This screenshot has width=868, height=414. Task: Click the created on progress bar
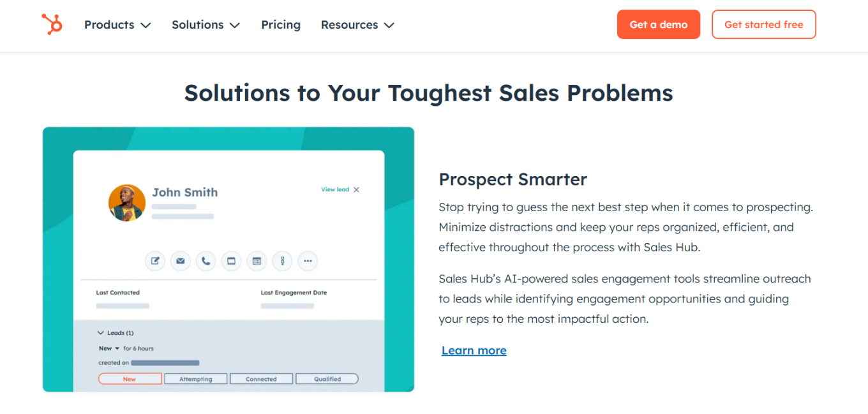[165, 364]
